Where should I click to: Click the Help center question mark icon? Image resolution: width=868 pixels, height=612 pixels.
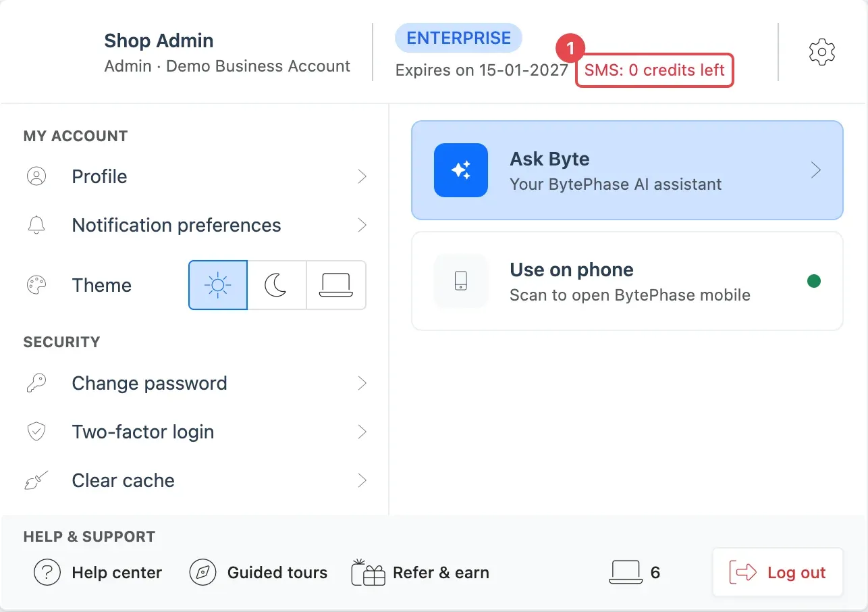coord(47,573)
